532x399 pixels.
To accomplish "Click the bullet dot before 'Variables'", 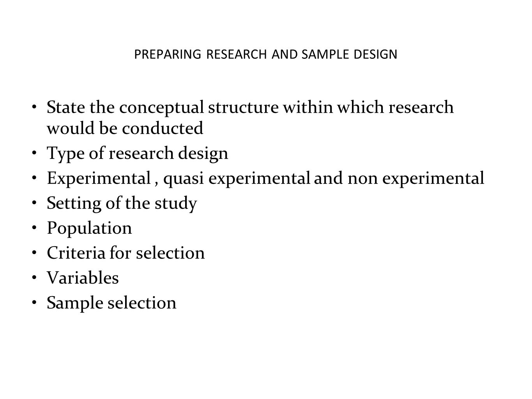I will (x=34, y=278).
